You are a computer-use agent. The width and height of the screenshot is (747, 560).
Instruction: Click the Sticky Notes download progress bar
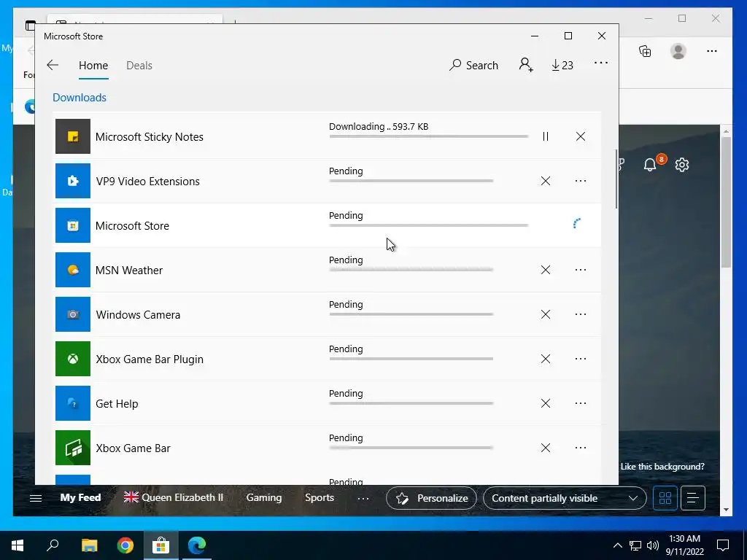coord(428,136)
